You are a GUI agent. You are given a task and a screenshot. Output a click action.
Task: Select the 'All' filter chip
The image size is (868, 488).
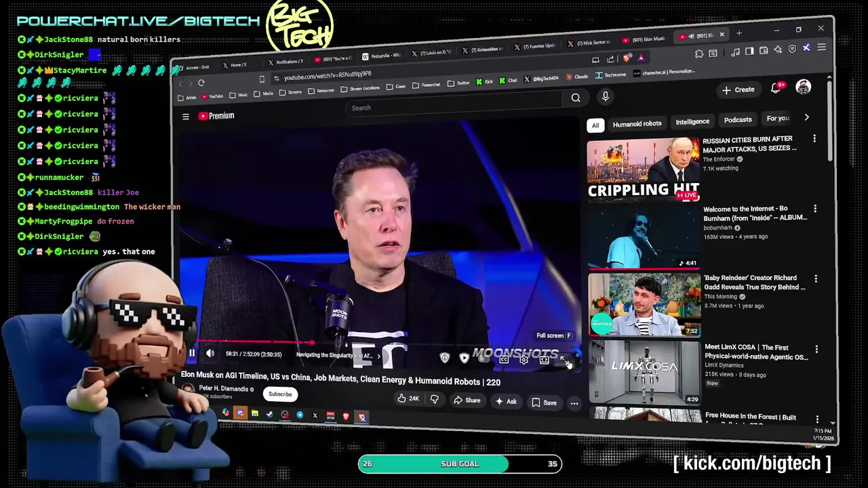pos(595,125)
